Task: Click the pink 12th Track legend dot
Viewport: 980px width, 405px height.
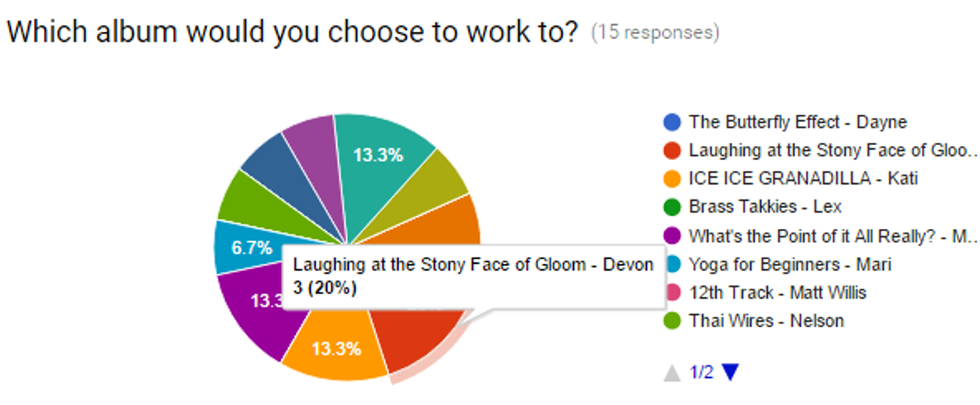Action: pyautogui.click(x=672, y=292)
